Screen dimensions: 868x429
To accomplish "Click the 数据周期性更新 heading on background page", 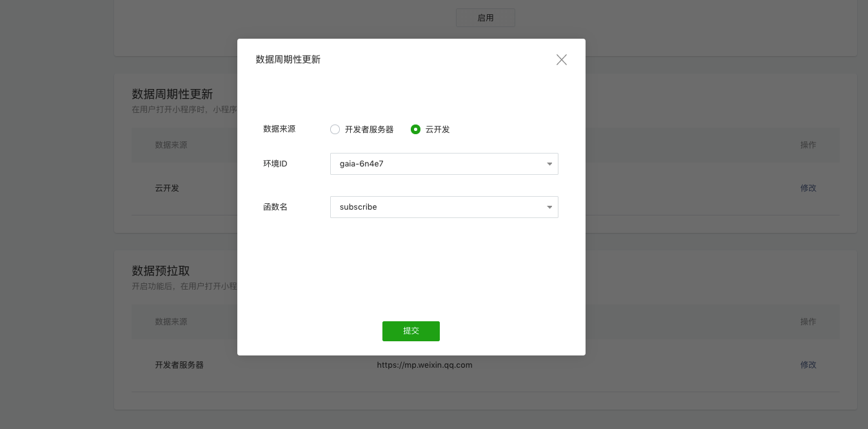I will click(x=172, y=94).
